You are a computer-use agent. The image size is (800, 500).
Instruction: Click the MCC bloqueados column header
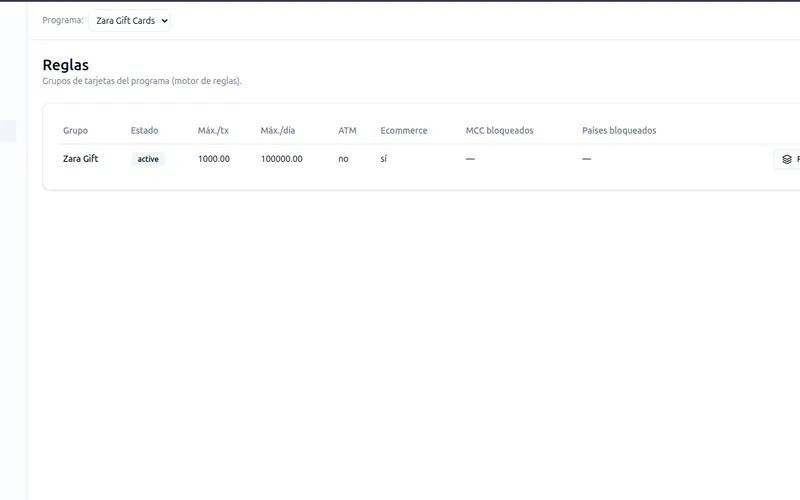coord(499,131)
